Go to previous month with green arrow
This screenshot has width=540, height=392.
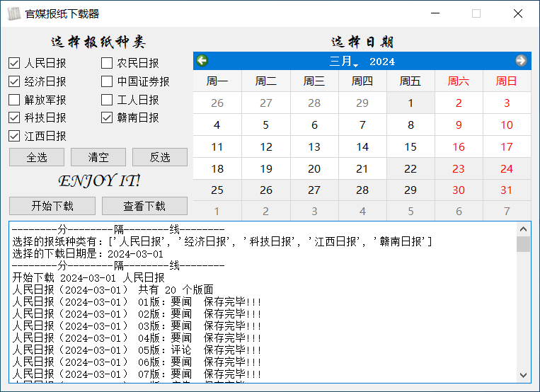202,61
